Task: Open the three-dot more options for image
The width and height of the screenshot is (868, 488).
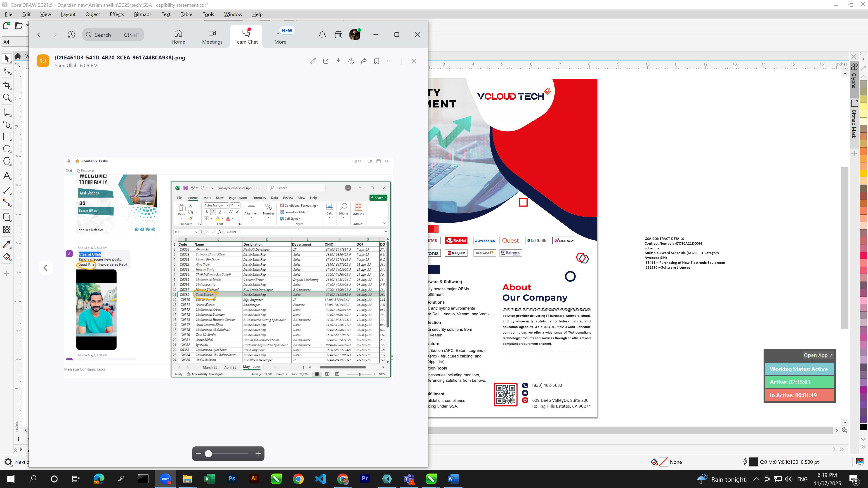Action: 389,61
